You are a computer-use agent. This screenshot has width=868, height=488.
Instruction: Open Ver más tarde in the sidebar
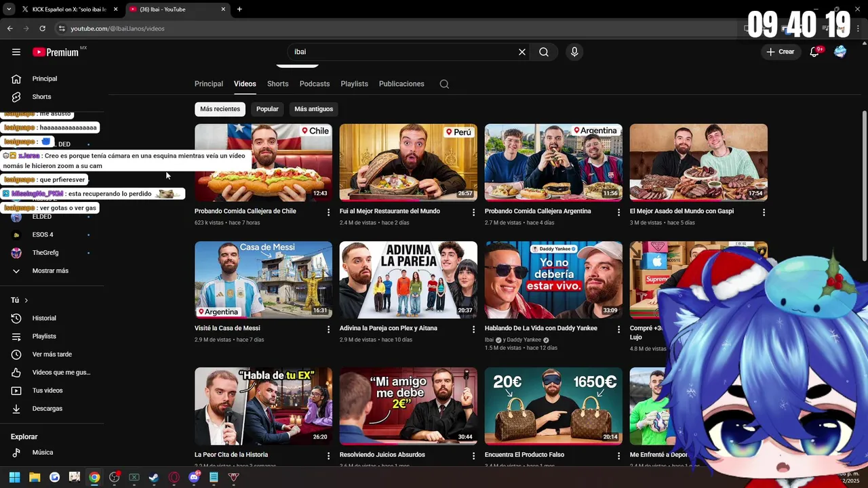[53, 354]
